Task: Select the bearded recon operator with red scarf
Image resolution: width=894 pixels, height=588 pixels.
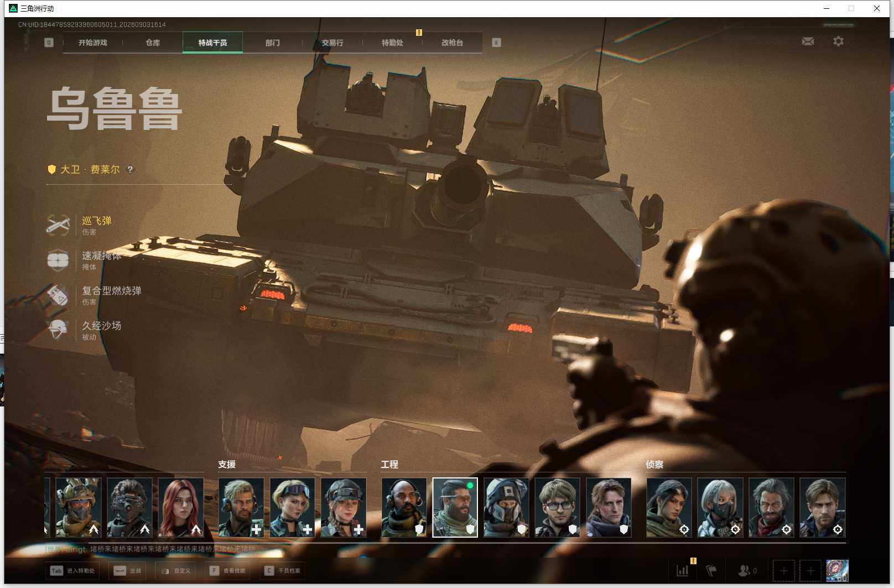Action: [771, 508]
